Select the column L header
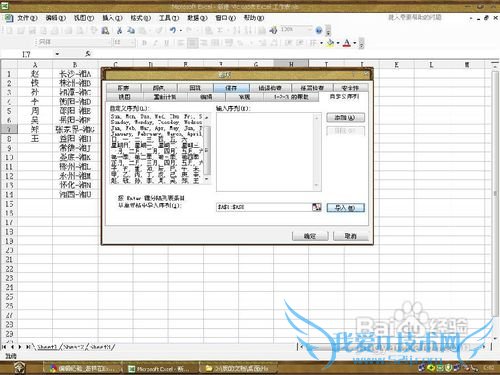This screenshot has height=375, width=500. (432, 65)
